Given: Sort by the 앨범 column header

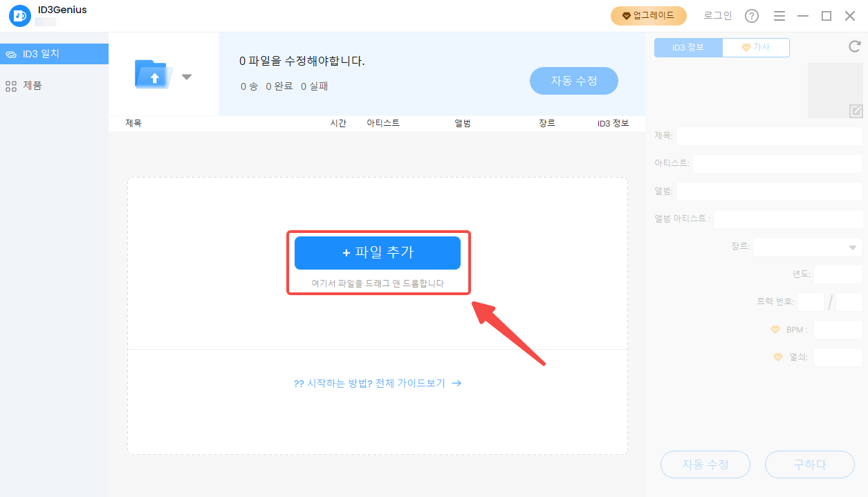Looking at the screenshot, I should click(x=463, y=123).
